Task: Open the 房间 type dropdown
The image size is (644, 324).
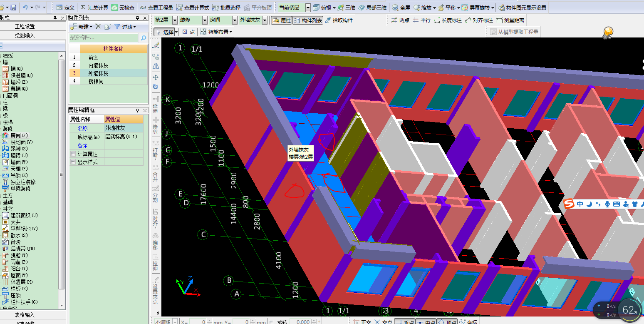Action: coord(235,20)
